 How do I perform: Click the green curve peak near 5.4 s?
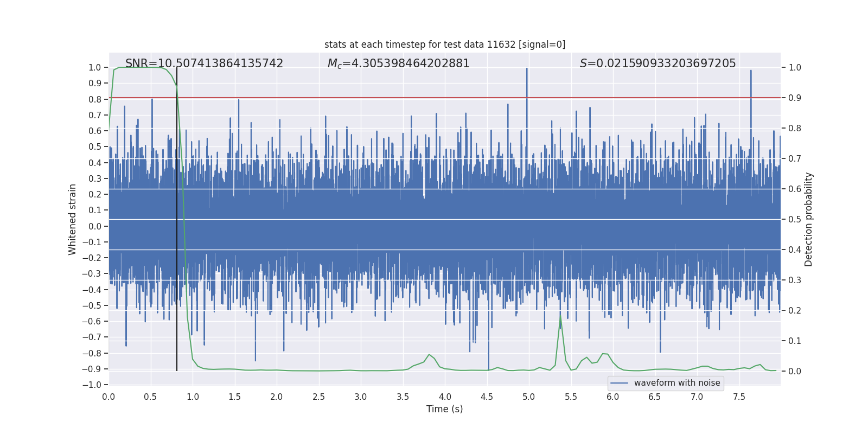[560, 317]
